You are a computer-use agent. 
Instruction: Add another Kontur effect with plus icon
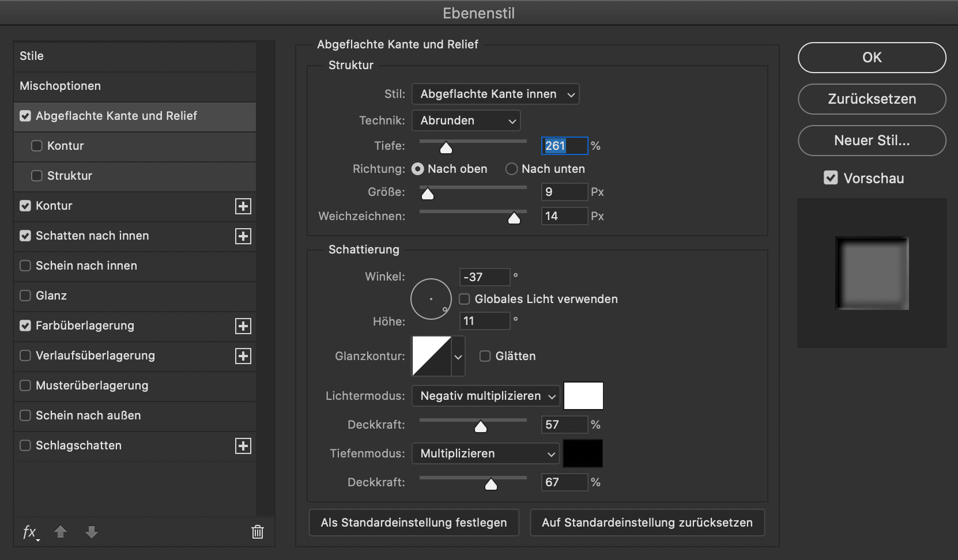coord(243,206)
